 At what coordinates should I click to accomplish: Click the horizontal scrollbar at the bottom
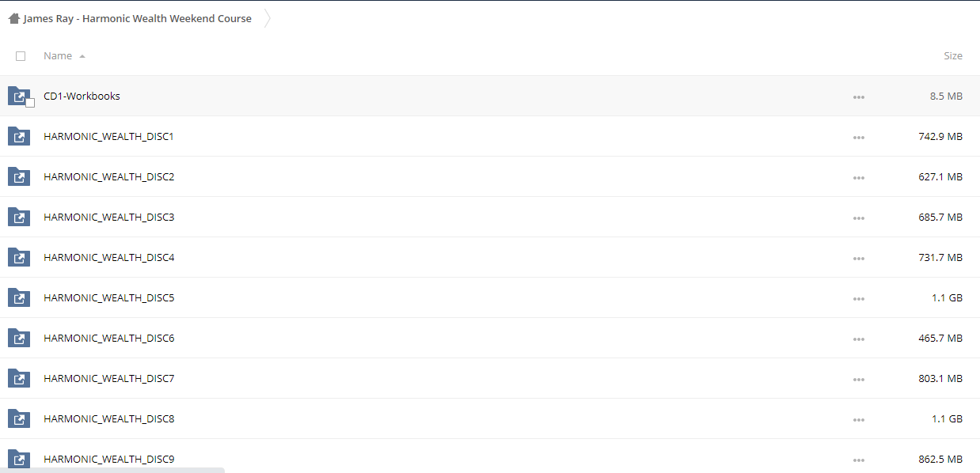[112, 470]
